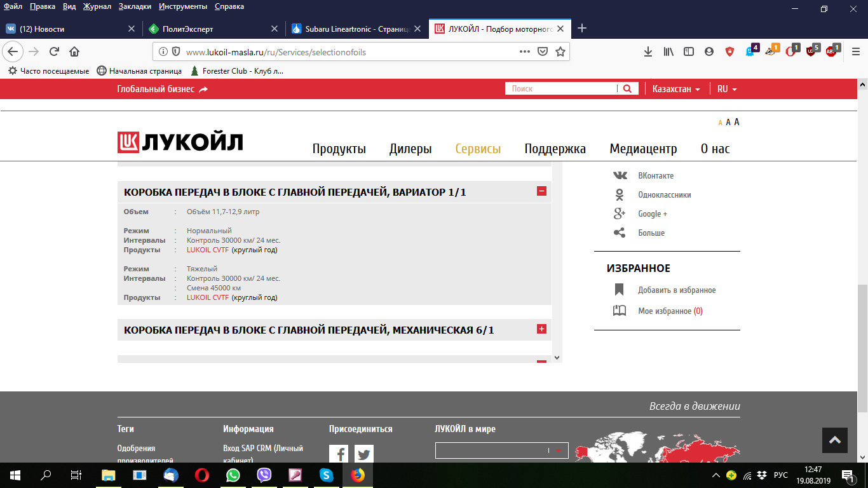Image resolution: width=868 pixels, height=488 pixels.
Task: Open the Windows notification center icon
Action: point(847,475)
